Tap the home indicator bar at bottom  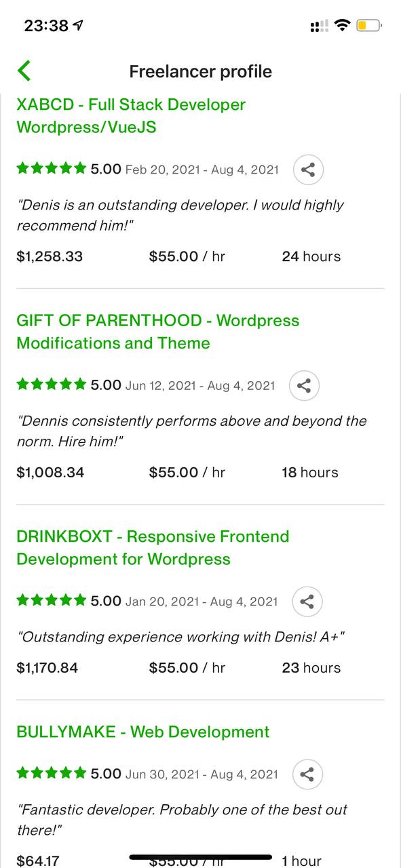[x=201, y=857]
